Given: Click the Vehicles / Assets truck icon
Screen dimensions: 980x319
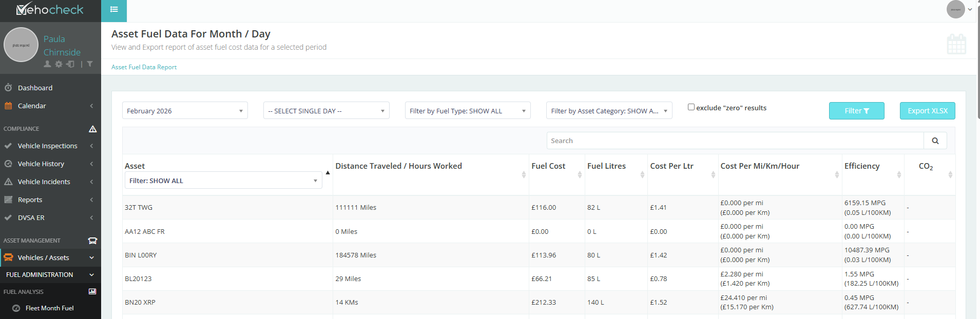Looking at the screenshot, I should (8, 257).
